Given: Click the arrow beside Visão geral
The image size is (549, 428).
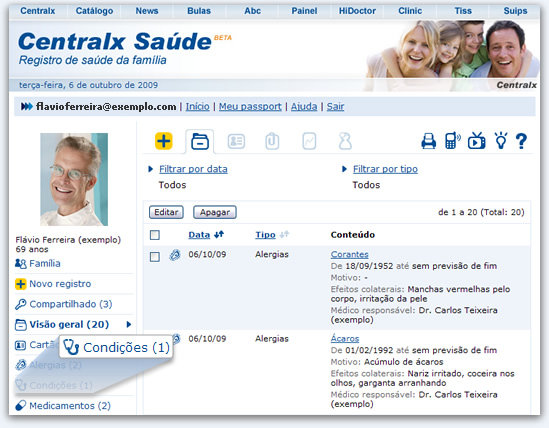Looking at the screenshot, I should coord(129,324).
